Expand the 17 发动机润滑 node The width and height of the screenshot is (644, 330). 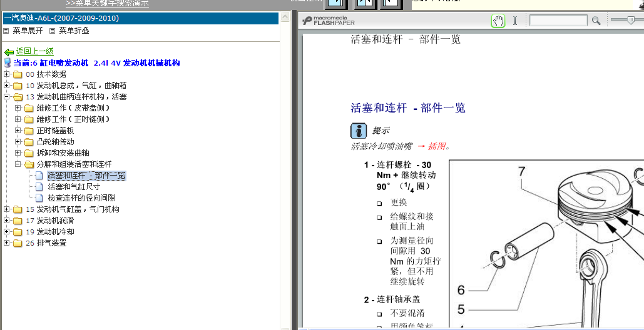[x=6, y=220]
